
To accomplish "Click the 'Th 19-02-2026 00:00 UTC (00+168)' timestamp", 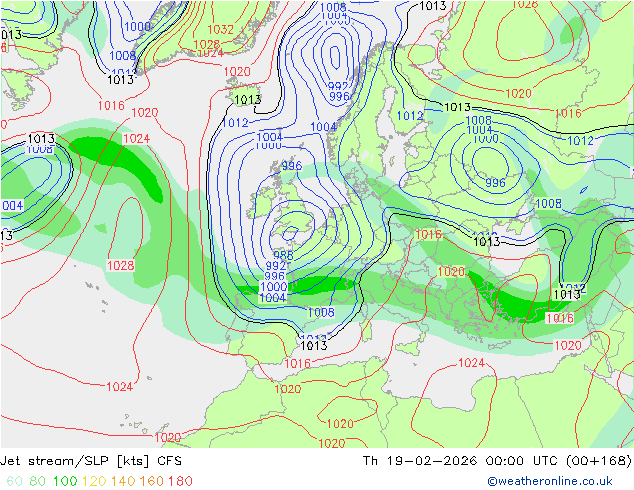I will (x=497, y=461).
